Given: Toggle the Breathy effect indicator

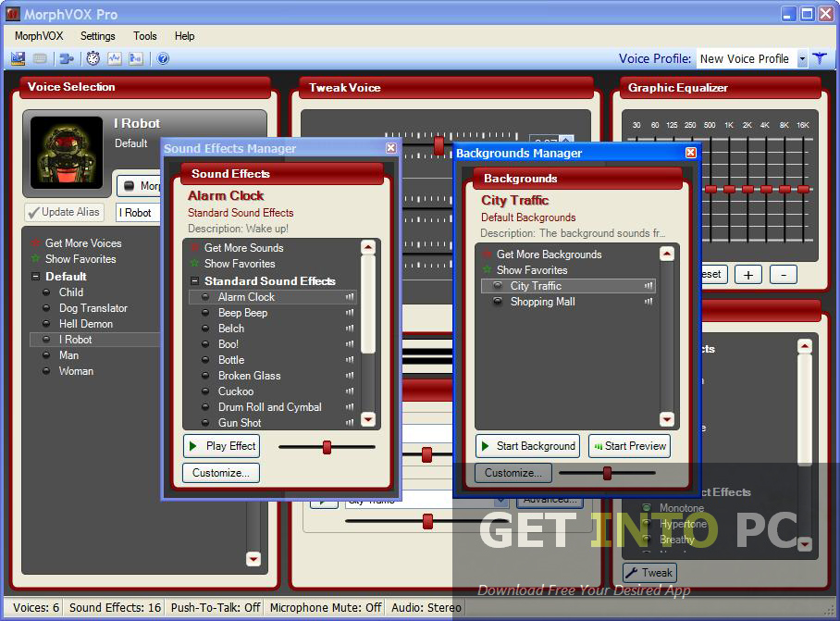Looking at the screenshot, I should click(x=647, y=539).
